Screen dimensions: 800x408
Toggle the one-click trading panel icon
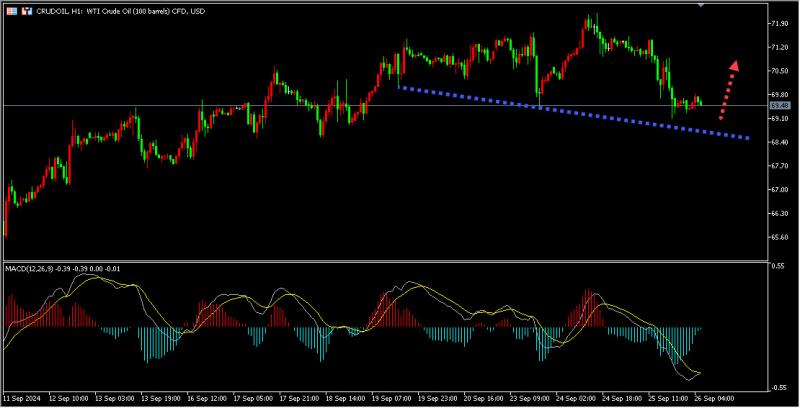[x=27, y=11]
